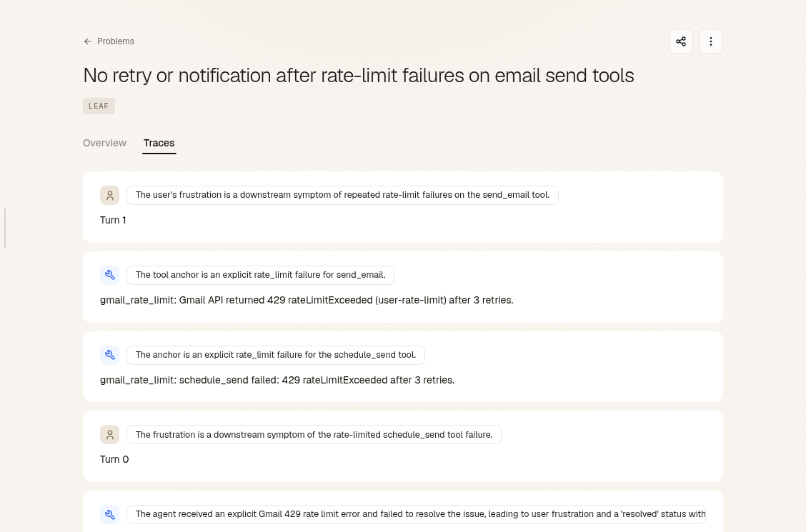Open the user's frustration downstream symptom label
Viewport: 806px width, 532px height.
click(x=342, y=195)
